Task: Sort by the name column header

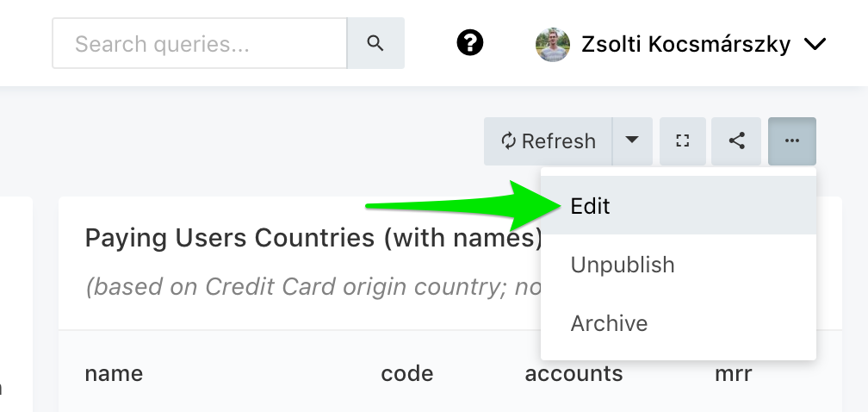Action: click(x=114, y=373)
